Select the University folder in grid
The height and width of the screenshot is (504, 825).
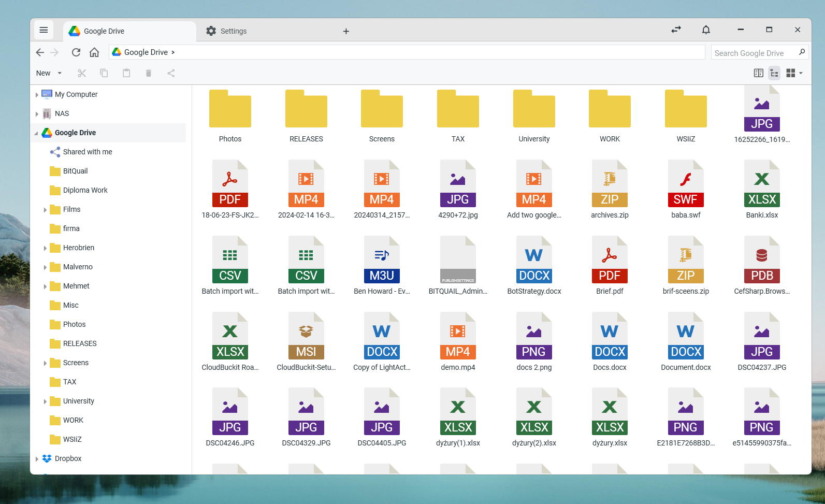click(534, 116)
